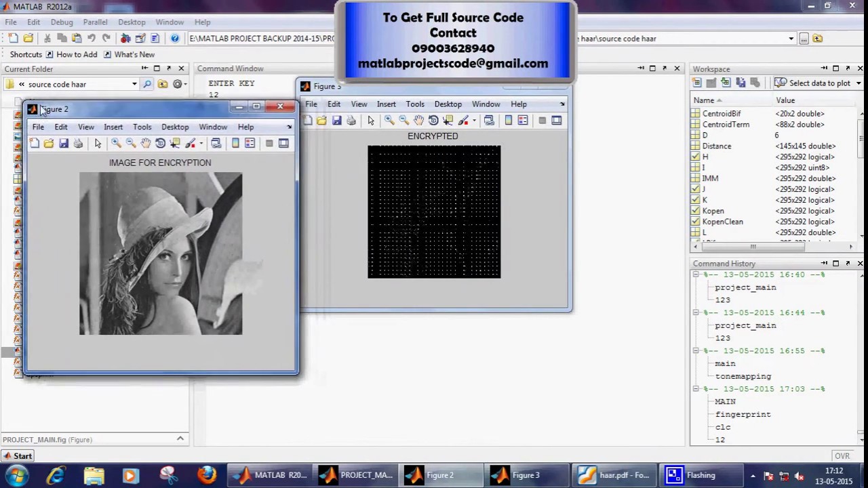Click the How to Add shortcut
This screenshot has width=868, height=488.
[x=71, y=54]
